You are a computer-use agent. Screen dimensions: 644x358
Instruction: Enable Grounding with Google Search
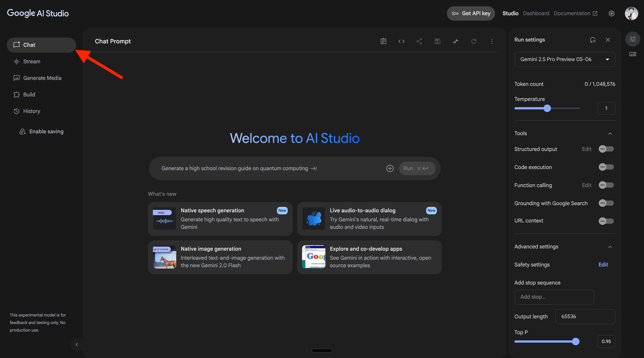click(606, 203)
